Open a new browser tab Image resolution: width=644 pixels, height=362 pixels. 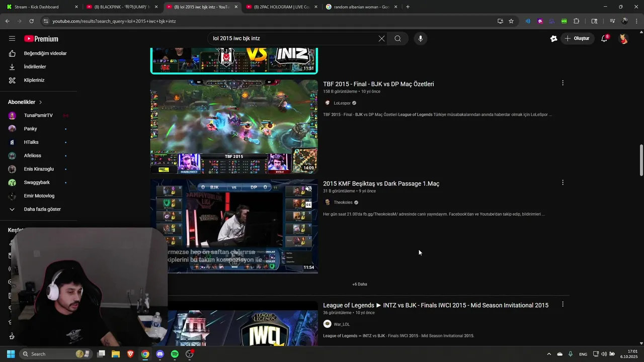(408, 7)
